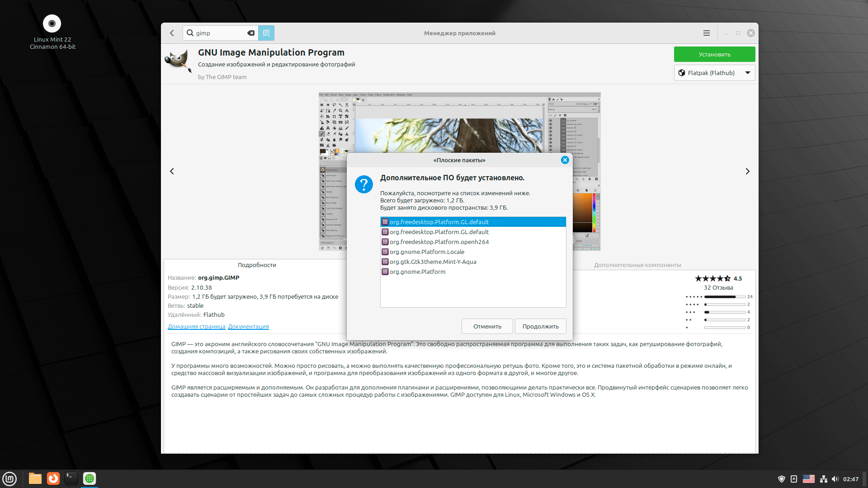Click Продолжить to confirm installation
Screen dimensions: 868x488
click(x=539, y=326)
